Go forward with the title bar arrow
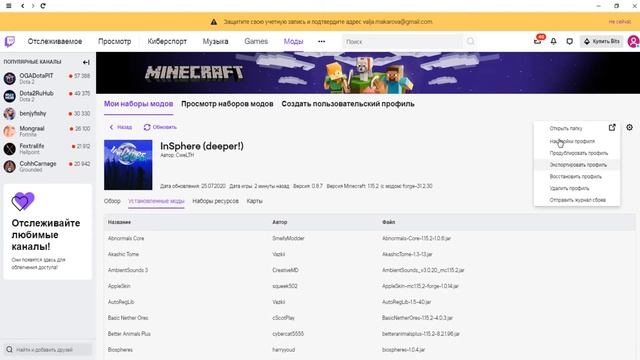Image resolution: width=640 pixels, height=360 pixels. [33, 6]
